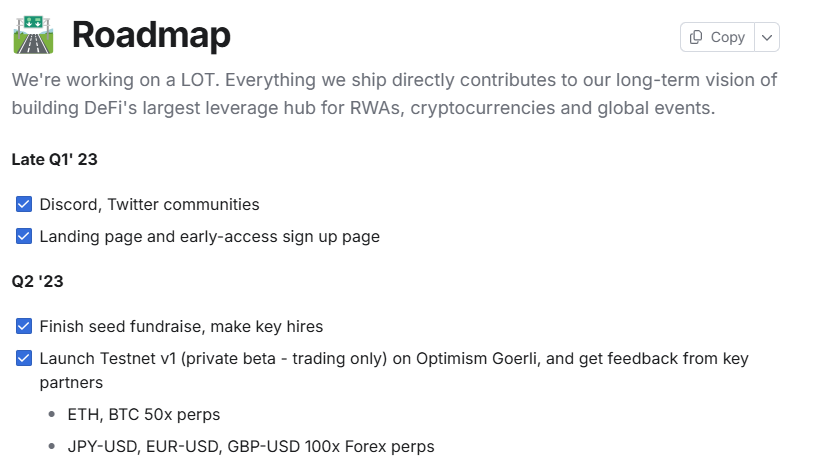The height and width of the screenshot is (463, 815).
Task: Click the "Landing page and early-access sign up page" text
Action: pos(209,237)
